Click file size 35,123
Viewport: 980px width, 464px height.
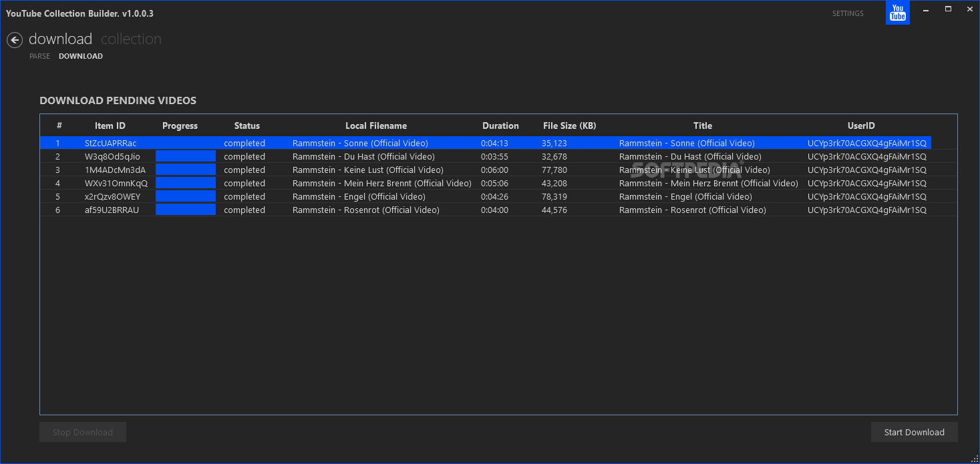click(554, 144)
